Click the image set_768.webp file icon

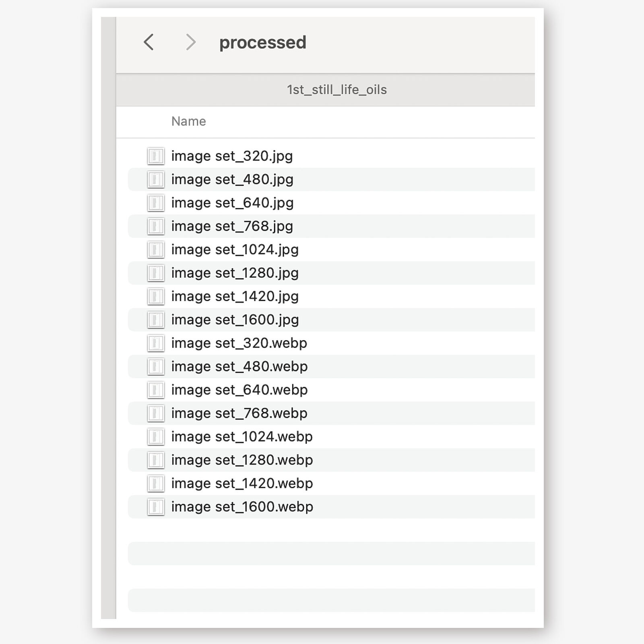click(x=156, y=413)
